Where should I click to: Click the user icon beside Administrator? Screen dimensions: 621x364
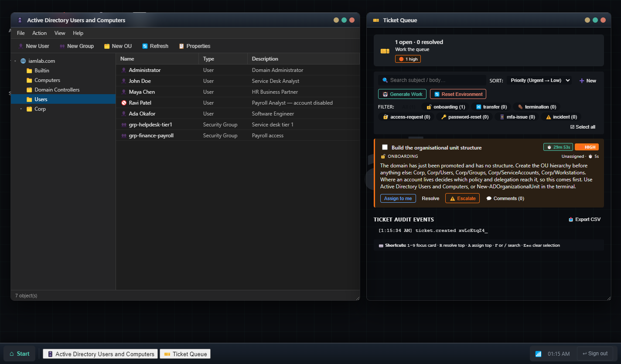tap(124, 70)
